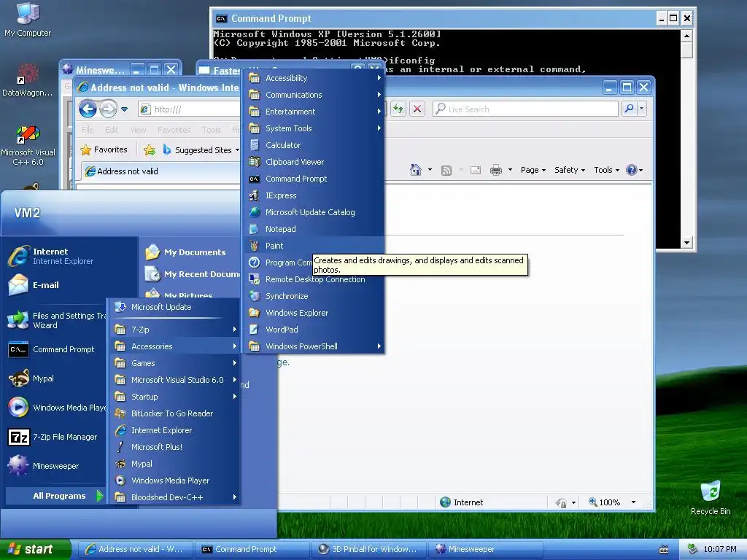Click the Favorites star button
The height and width of the screenshot is (560, 747).
(104, 149)
